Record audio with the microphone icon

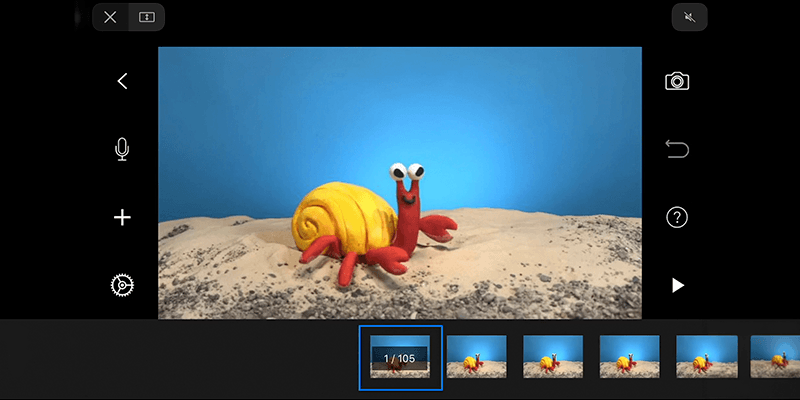coord(122,149)
